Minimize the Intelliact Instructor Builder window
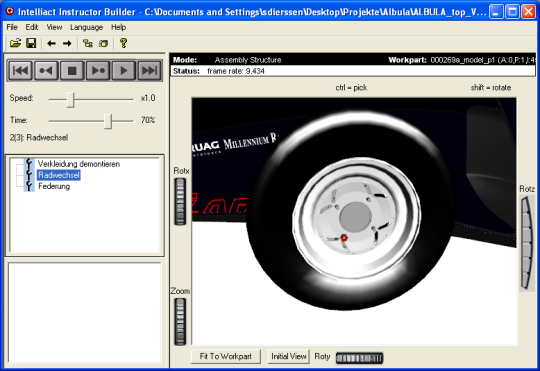The width and height of the screenshot is (540, 371). tap(496, 12)
